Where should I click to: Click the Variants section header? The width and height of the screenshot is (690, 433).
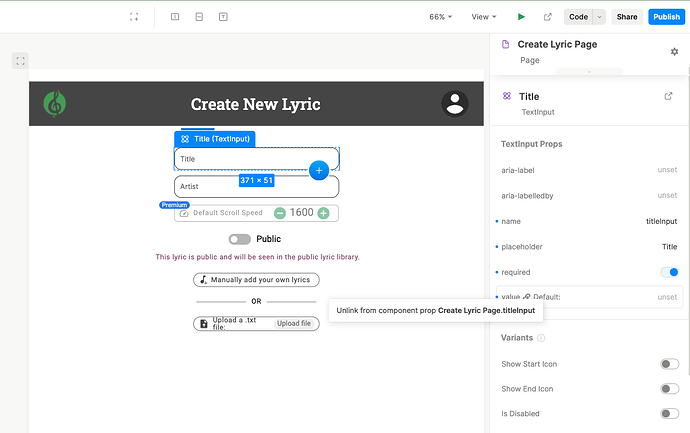[517, 338]
